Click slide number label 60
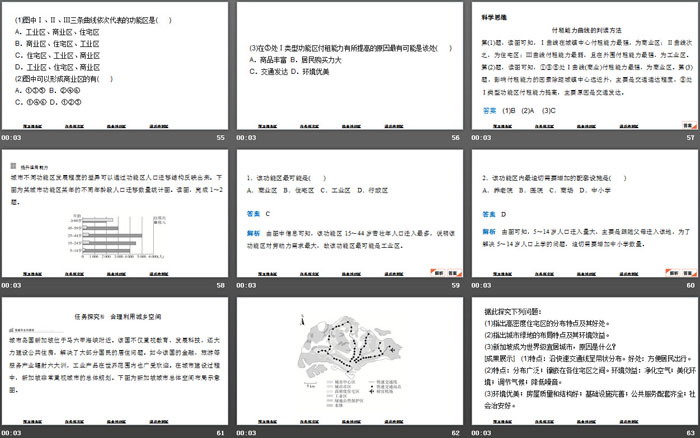Viewport: 700px width, 438px height. coord(691,285)
